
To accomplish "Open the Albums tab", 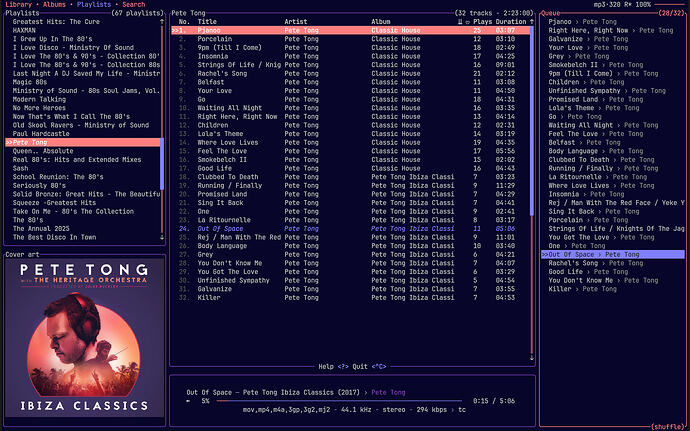I will pyautogui.click(x=56, y=5).
